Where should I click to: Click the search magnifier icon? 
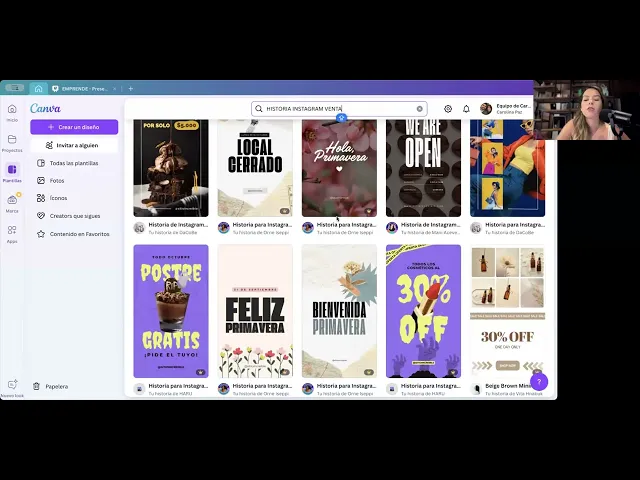(x=258, y=109)
